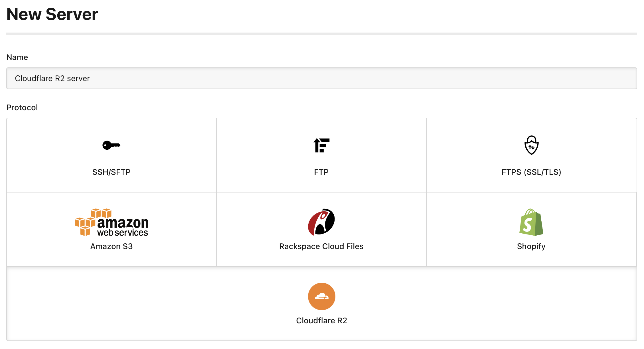Click the Cloudflare R2 label text
The height and width of the screenshot is (349, 644).
(x=321, y=320)
